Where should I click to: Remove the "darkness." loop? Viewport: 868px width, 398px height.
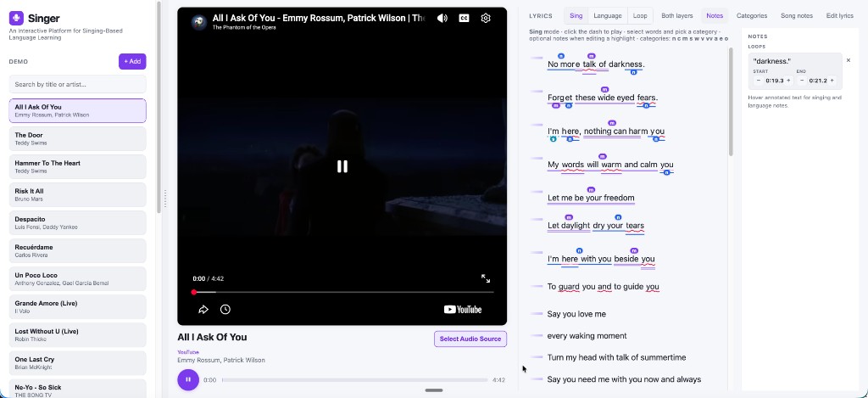848,60
